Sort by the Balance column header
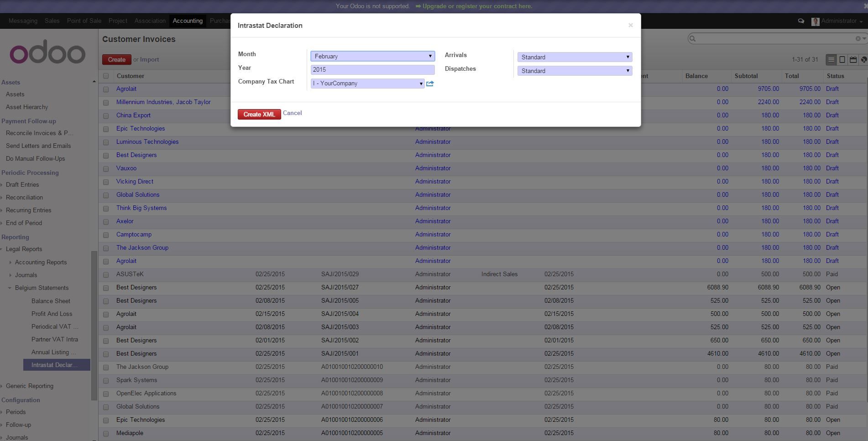868x441 pixels. [696, 76]
